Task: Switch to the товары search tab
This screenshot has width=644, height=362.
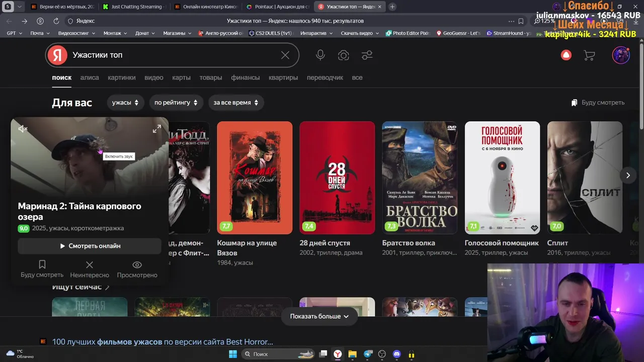Action: (x=211, y=77)
